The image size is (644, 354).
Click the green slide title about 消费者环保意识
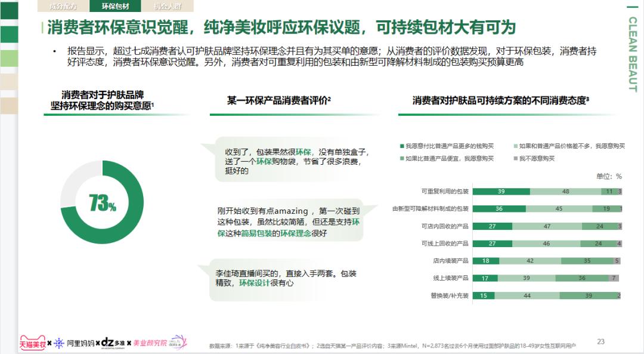tap(239, 27)
